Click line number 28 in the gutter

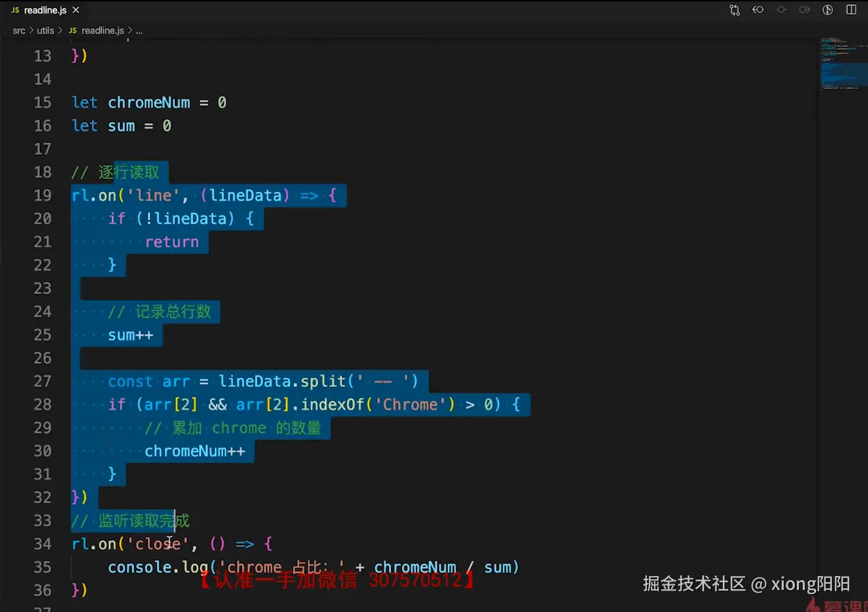point(43,405)
